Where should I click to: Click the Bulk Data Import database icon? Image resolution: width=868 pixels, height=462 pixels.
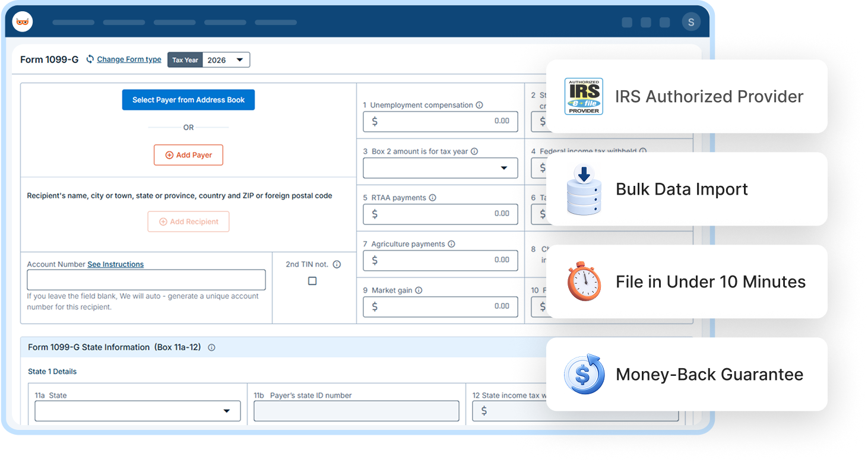click(584, 189)
